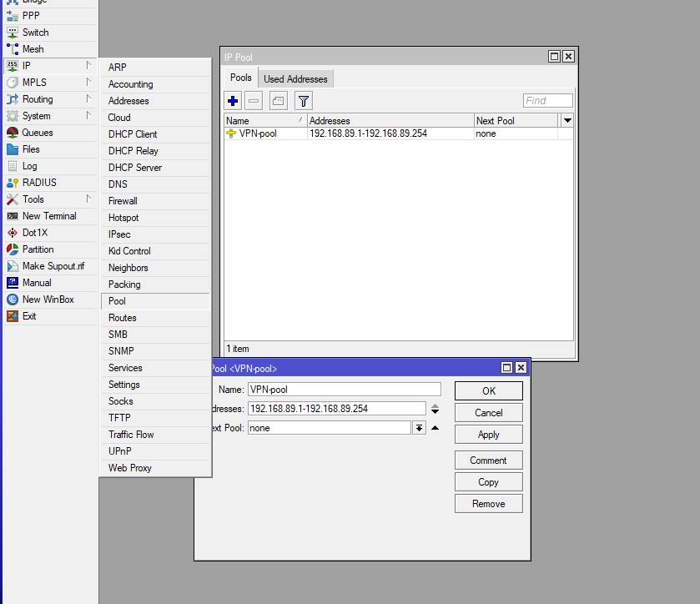700x604 pixels.
Task: Open the filter funnel in IP Pool
Action: point(304,101)
